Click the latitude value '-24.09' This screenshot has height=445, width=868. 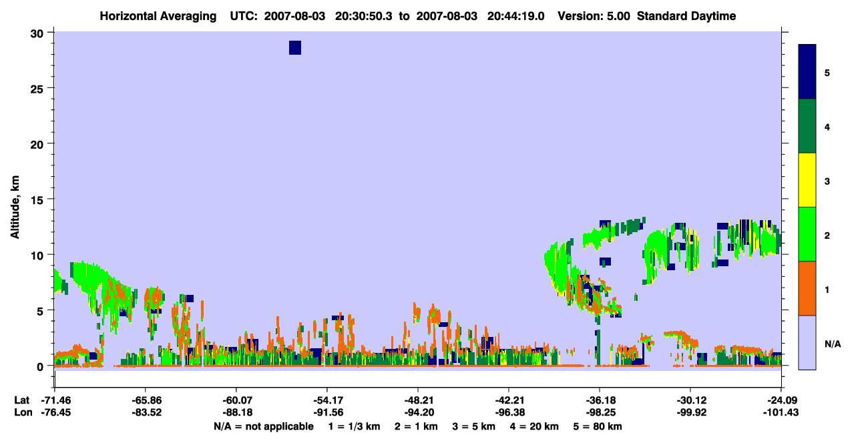tap(781, 400)
